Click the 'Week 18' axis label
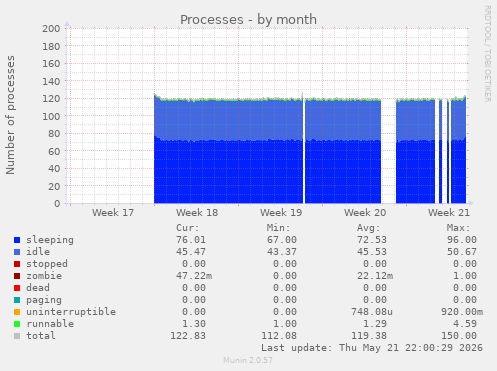Viewport: 497px width, 371px height. 197,213
